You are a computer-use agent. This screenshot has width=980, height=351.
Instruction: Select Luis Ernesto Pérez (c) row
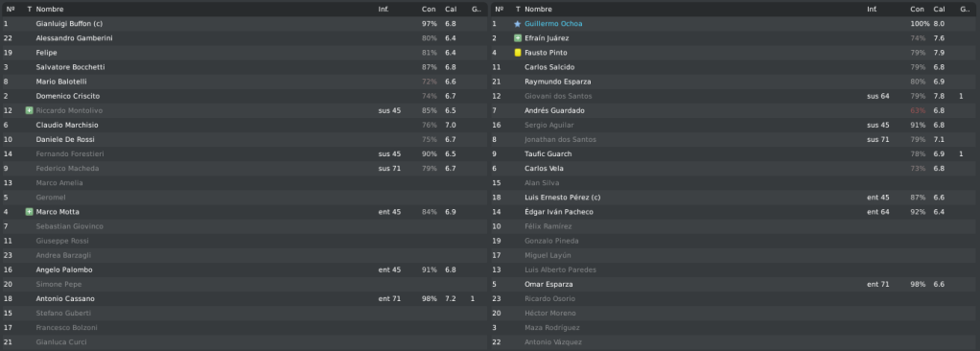735,198
